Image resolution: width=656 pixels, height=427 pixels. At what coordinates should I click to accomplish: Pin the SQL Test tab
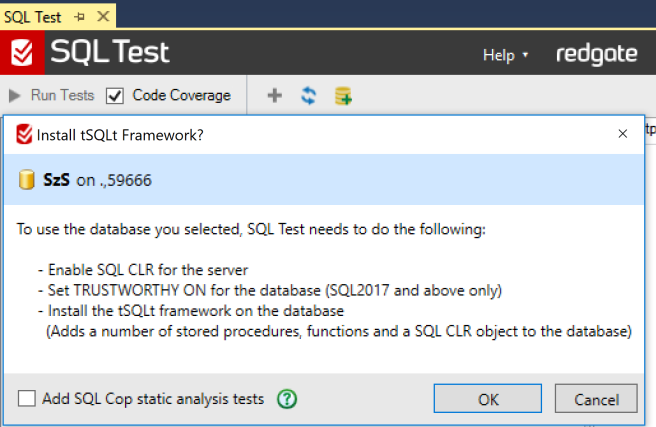[80, 18]
